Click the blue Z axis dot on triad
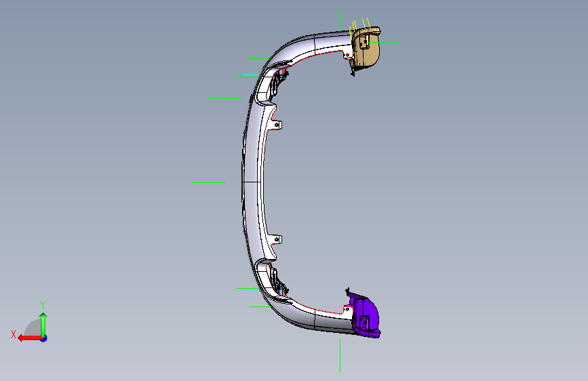Screen dimensions: 588x381 pos(44,338)
